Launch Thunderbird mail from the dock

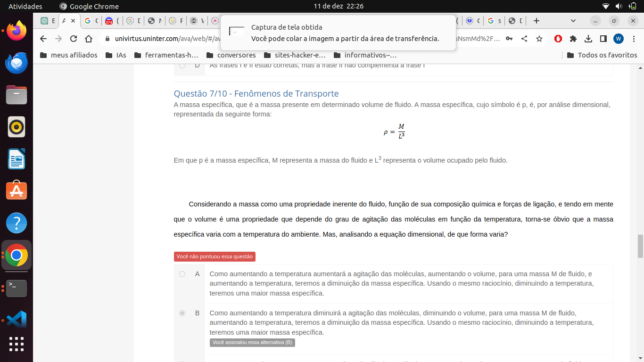pyautogui.click(x=17, y=63)
